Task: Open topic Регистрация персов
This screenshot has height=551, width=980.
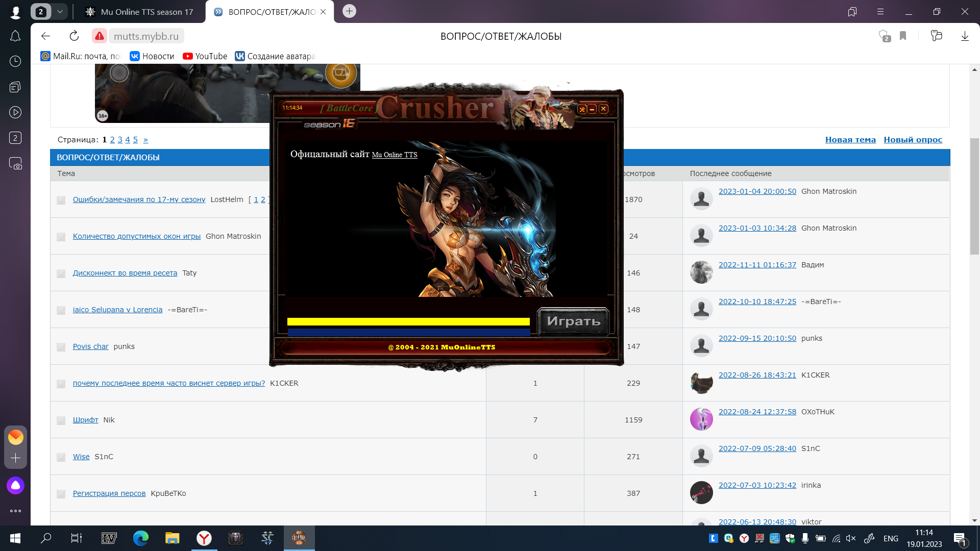Action: coord(109,493)
